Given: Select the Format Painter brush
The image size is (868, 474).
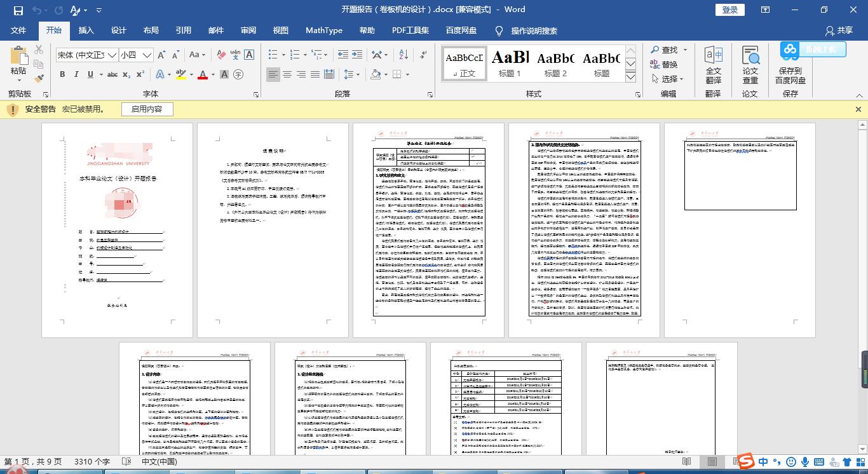Looking at the screenshot, I should [x=39, y=79].
